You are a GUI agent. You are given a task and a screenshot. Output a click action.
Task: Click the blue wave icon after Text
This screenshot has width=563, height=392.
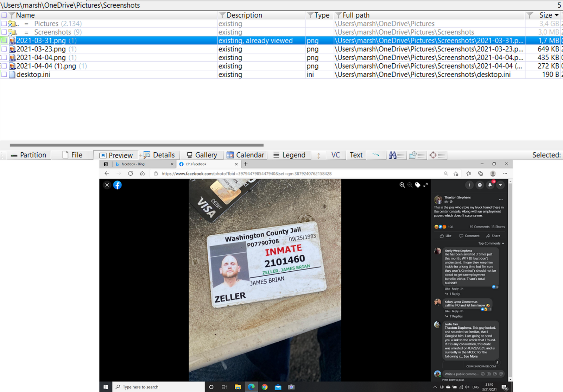[x=376, y=155]
